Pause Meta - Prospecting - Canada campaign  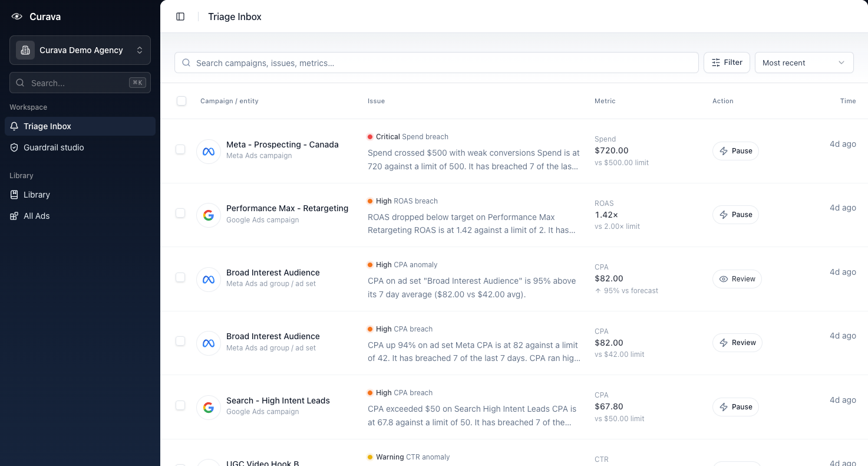(735, 151)
